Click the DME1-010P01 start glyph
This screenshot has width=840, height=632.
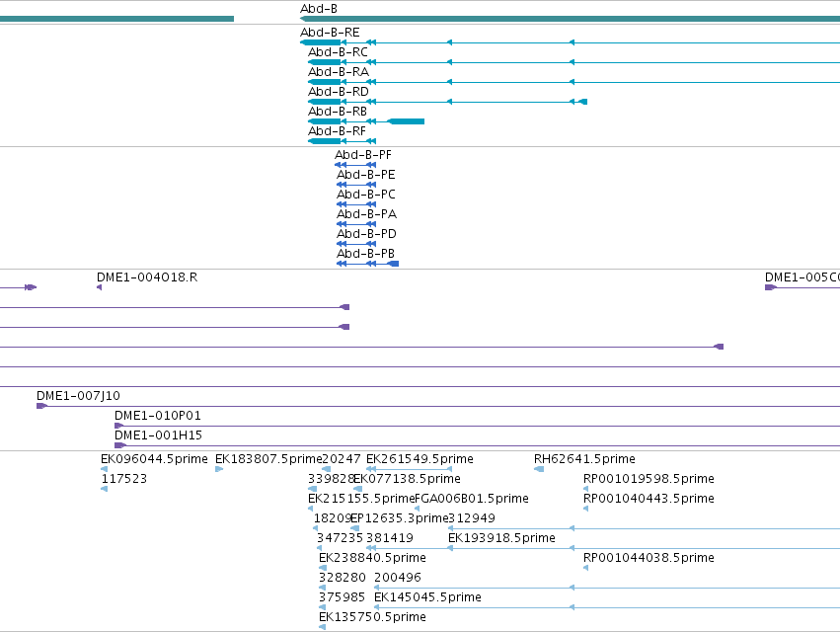pos(118,427)
